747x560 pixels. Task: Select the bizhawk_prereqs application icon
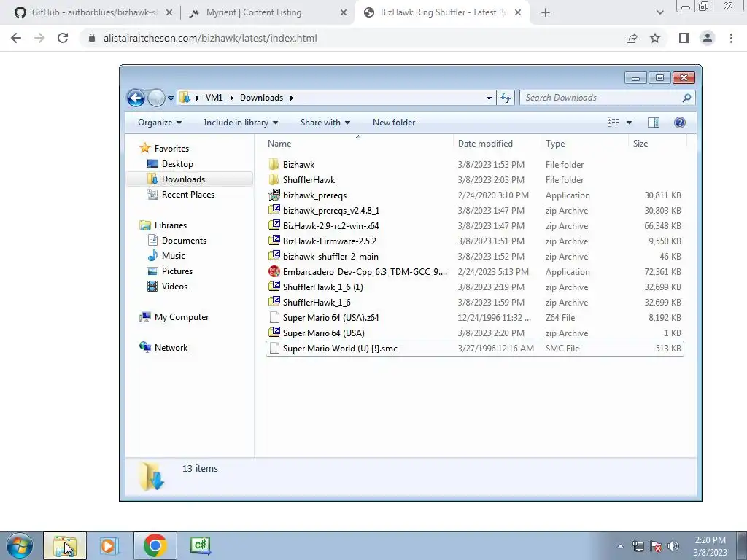[x=274, y=195]
